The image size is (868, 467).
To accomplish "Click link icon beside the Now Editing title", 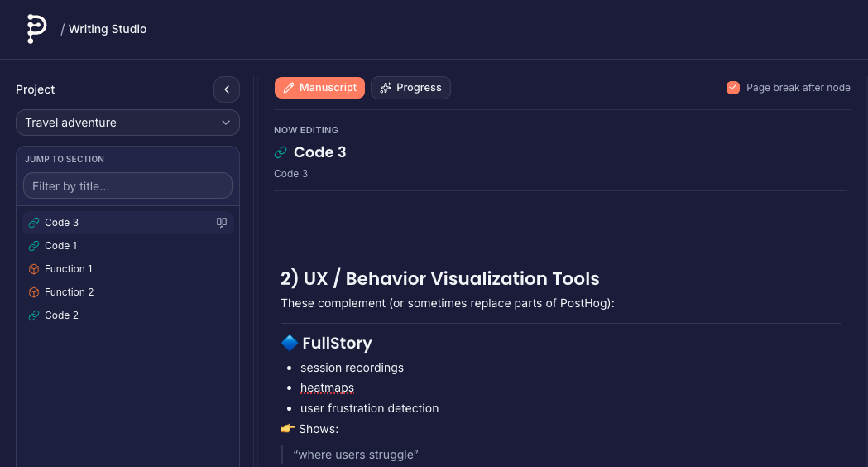I will 281,152.
